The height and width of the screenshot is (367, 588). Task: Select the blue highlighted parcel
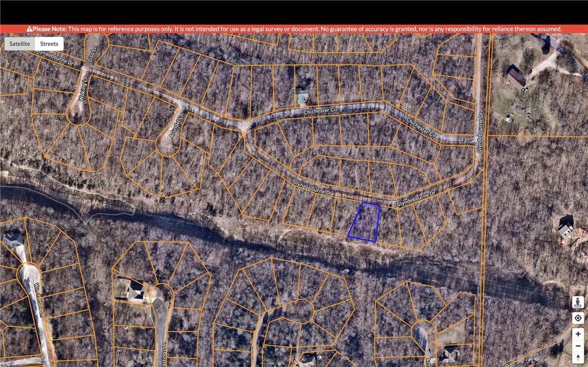365,222
